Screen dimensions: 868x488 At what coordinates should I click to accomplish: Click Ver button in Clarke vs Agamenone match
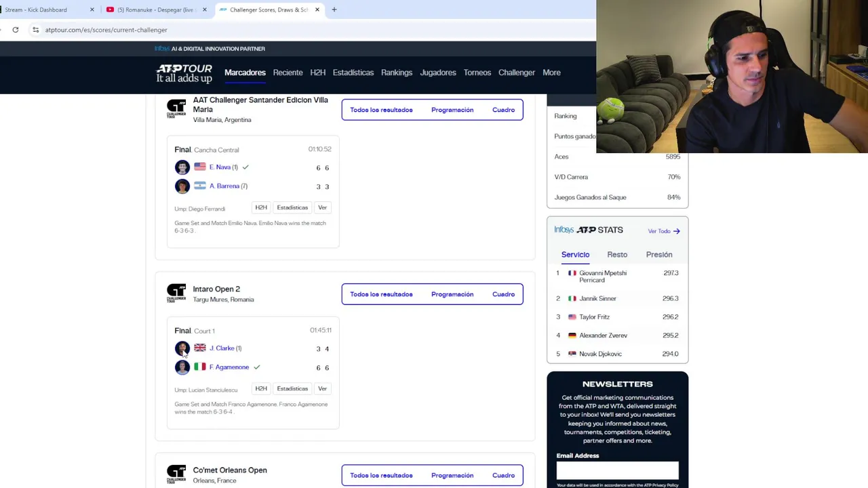coord(322,388)
